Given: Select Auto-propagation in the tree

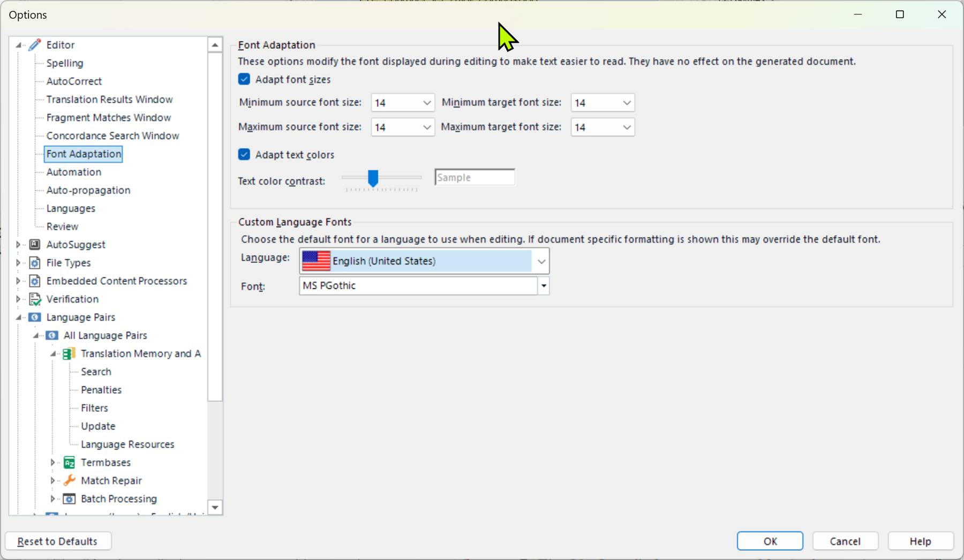Looking at the screenshot, I should coord(88,191).
